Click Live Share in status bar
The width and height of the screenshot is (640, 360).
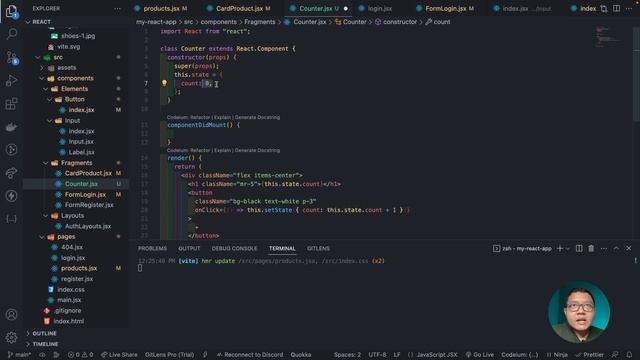click(119, 355)
